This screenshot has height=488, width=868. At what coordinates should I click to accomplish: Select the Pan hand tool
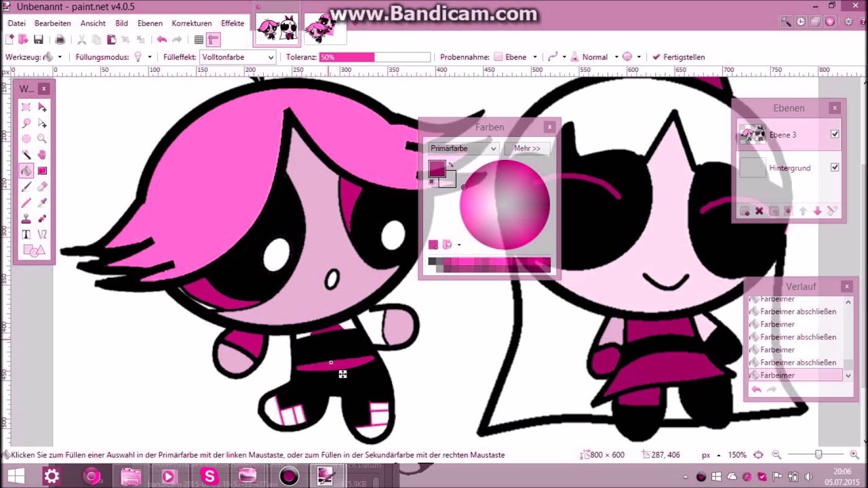(x=42, y=155)
